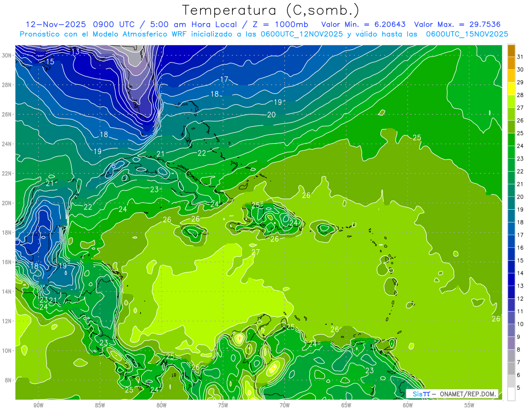532x411 pixels.
Task: Click the "31" label on the color scale
Action: 521,57
